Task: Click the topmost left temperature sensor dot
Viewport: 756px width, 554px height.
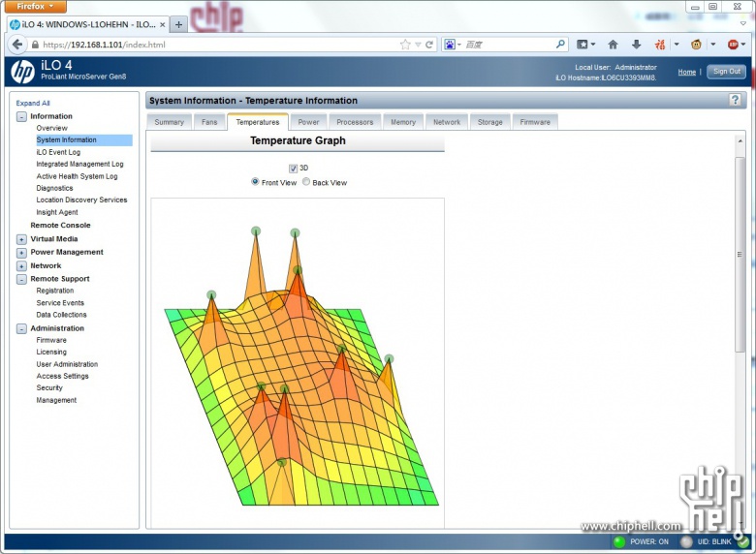Action: [x=256, y=231]
